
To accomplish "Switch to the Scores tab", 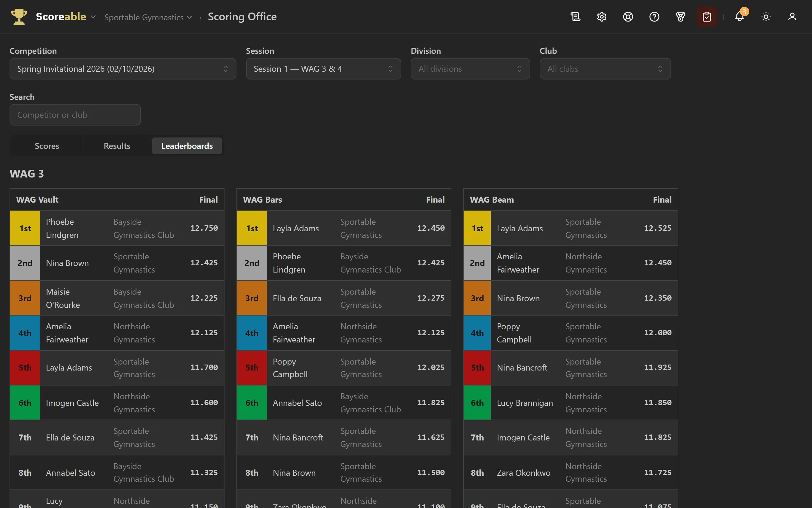I will tap(47, 146).
